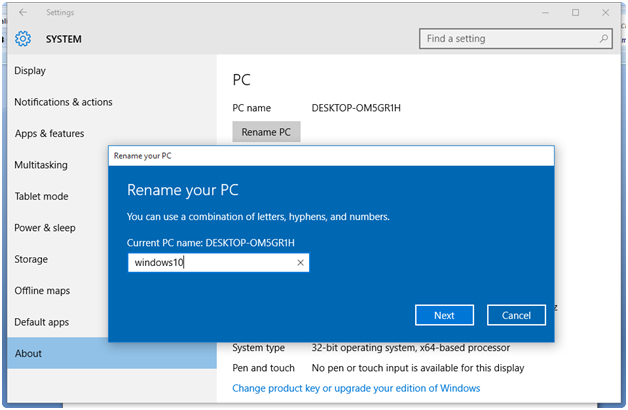Select Apps & features in sidebar
Screen dimensions: 628x410
click(49, 134)
